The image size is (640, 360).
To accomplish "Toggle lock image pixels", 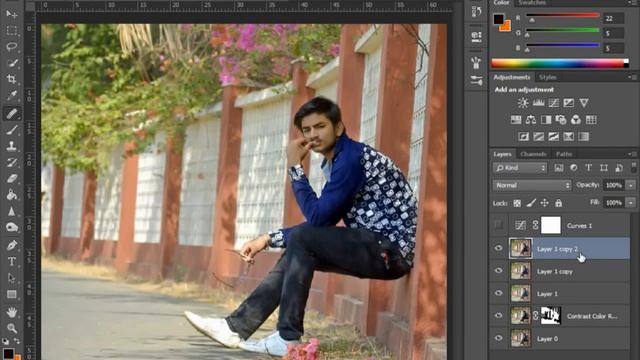I will coord(531,203).
